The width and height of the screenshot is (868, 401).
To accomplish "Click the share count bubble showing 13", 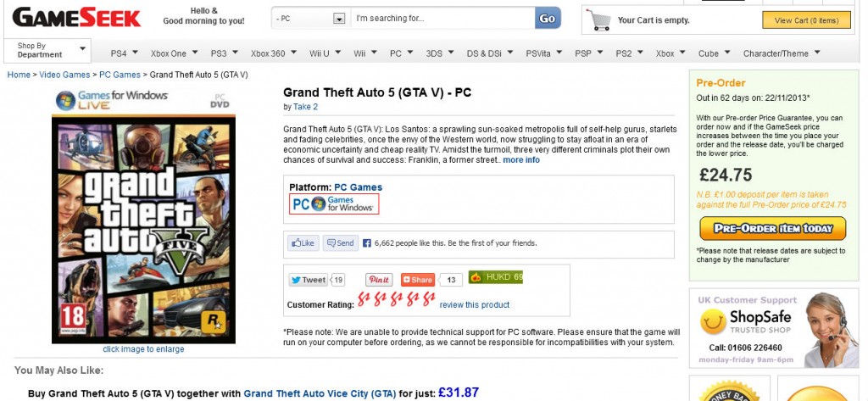I will click(451, 280).
